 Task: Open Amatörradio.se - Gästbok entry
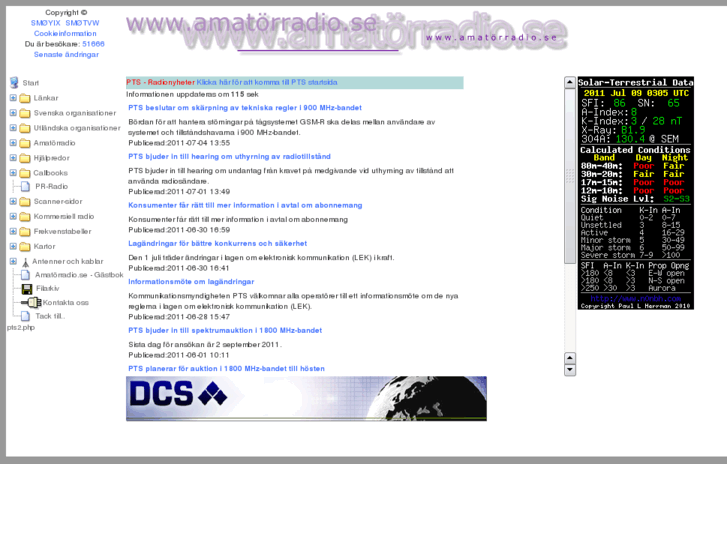point(79,275)
